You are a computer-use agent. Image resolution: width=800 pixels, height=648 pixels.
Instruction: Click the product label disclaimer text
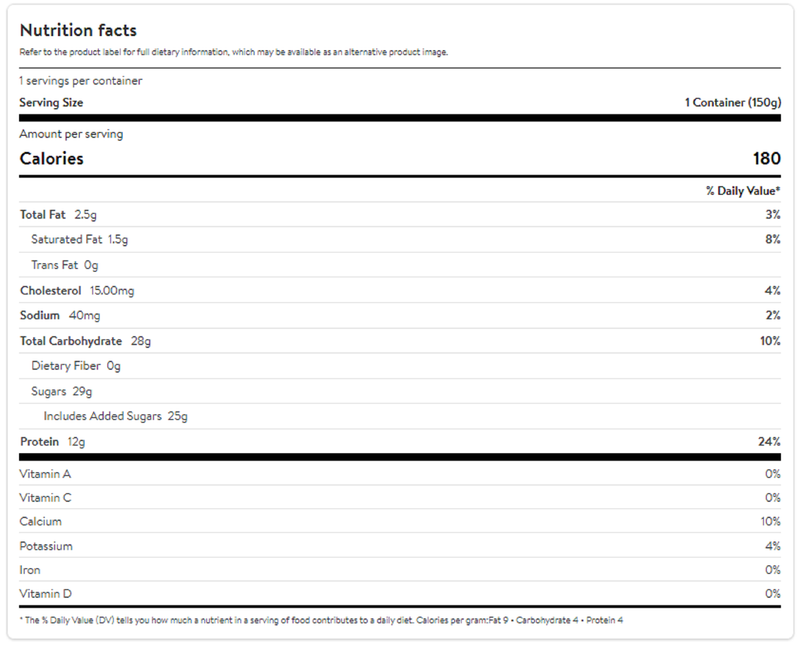point(234,52)
